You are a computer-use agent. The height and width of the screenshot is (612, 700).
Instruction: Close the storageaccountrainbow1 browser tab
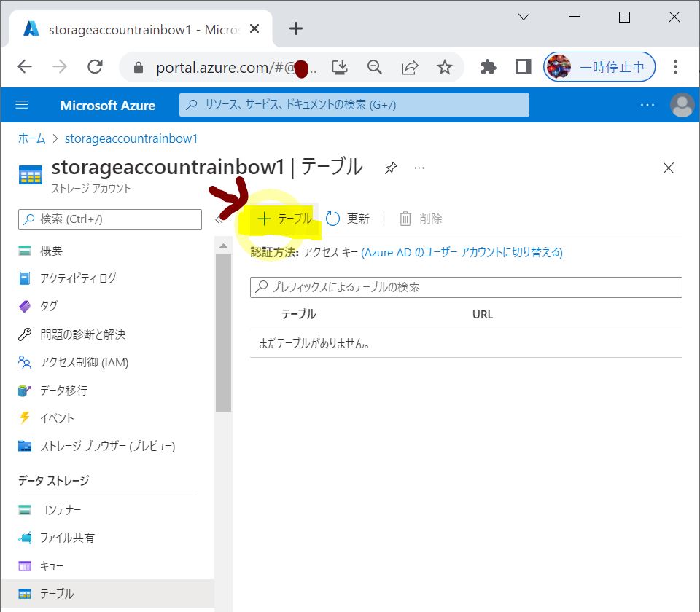coord(254,28)
